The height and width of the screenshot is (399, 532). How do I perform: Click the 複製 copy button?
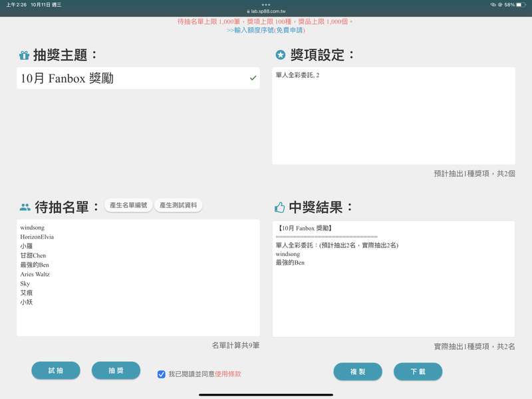point(358,372)
